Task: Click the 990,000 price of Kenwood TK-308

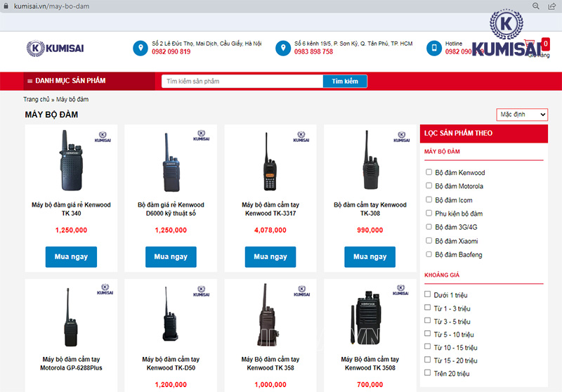Action: (370, 230)
